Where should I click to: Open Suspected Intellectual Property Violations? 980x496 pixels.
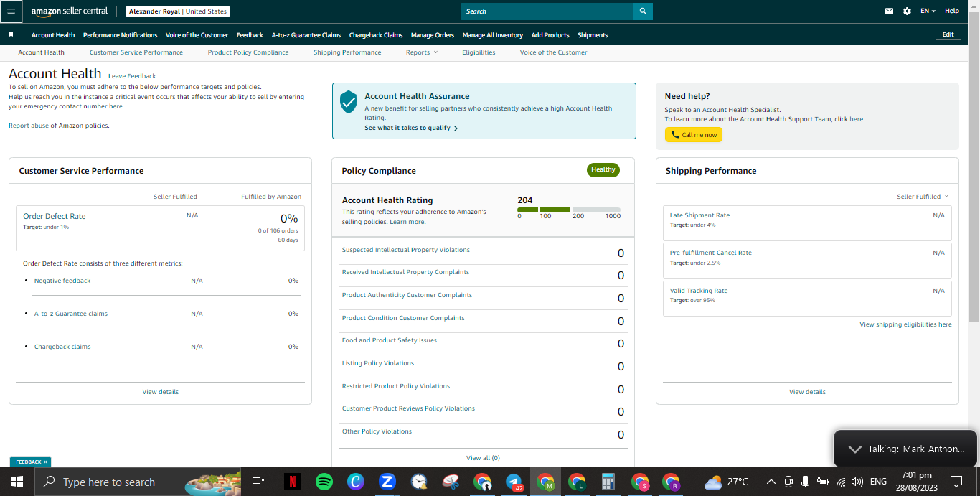click(x=406, y=250)
